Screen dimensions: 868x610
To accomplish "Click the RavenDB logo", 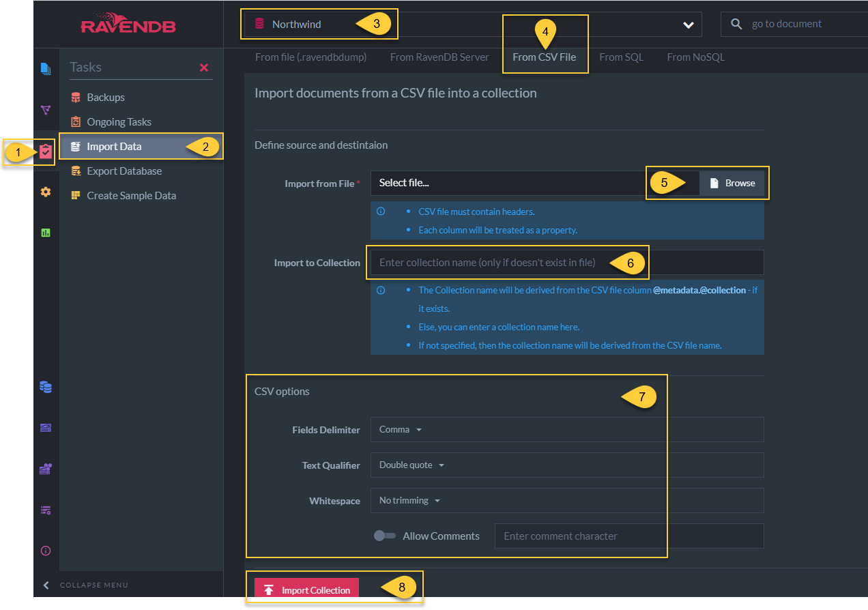I will tap(128, 25).
